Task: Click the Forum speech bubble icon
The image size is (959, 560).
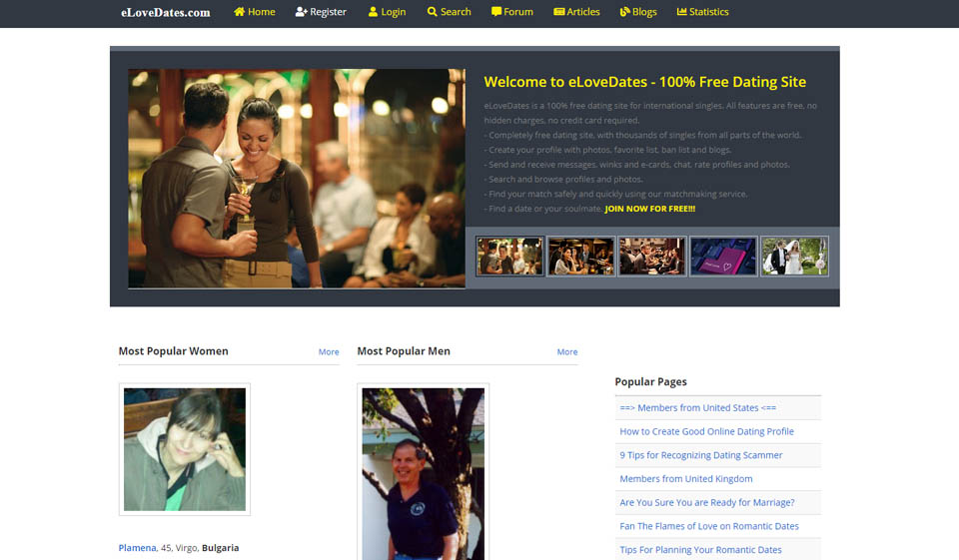Action: point(496,12)
